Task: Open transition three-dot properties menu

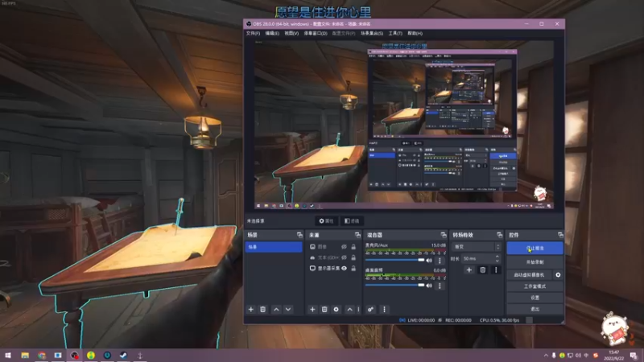Action: (496, 270)
